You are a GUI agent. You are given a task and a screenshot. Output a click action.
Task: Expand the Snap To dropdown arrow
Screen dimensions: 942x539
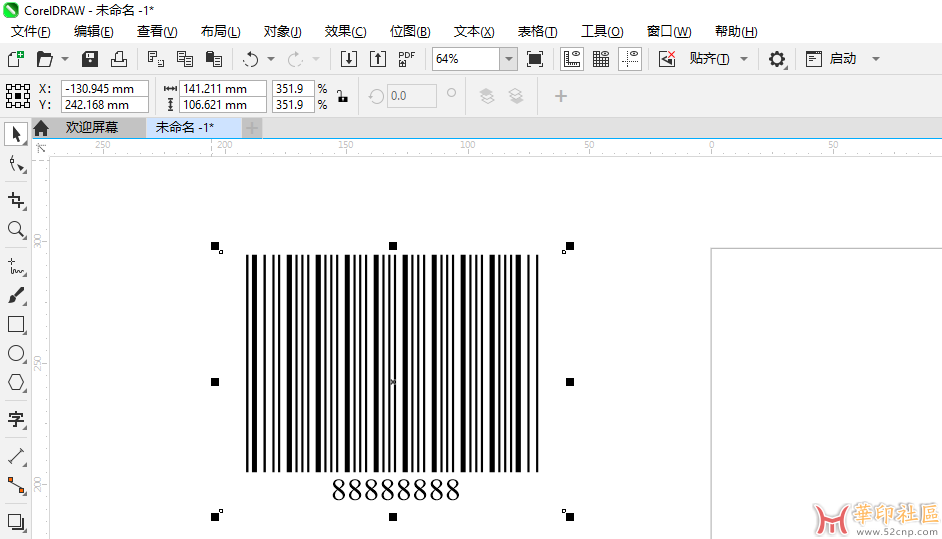coord(744,59)
